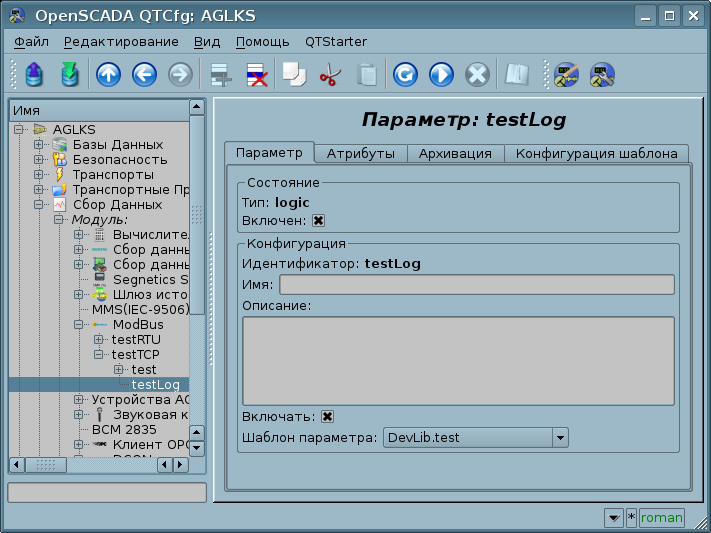
Task: Click the save to database toolbar icon
Action: coord(68,74)
